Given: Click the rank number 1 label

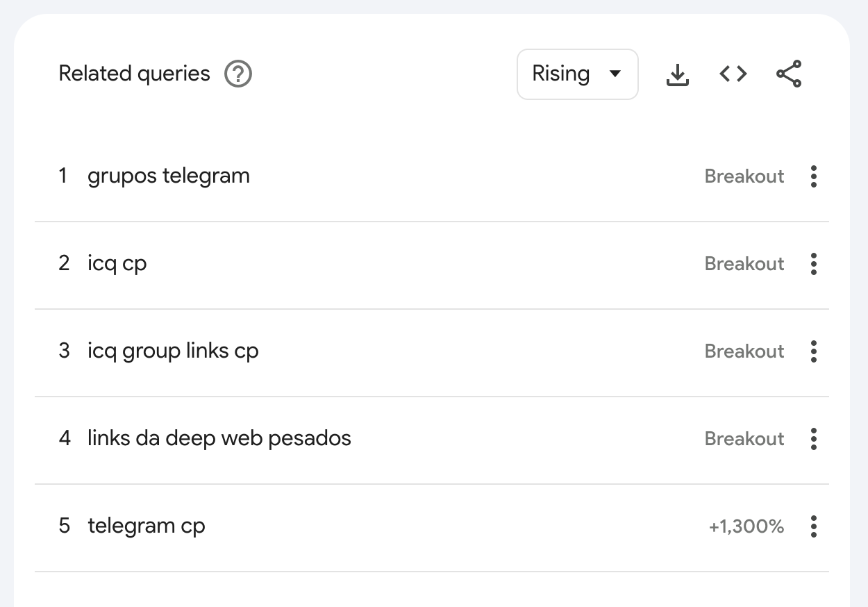Looking at the screenshot, I should (63, 176).
